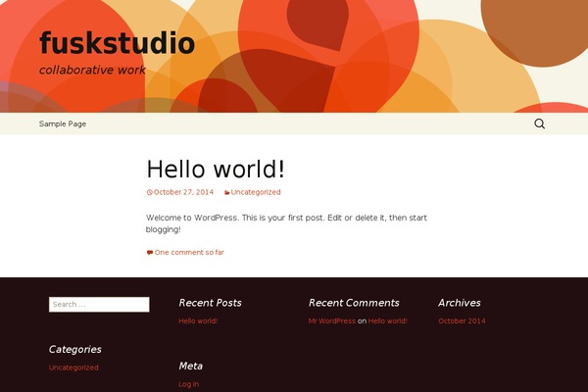
Task: Open Uncategorized under footer Categories
Action: pyautogui.click(x=73, y=367)
